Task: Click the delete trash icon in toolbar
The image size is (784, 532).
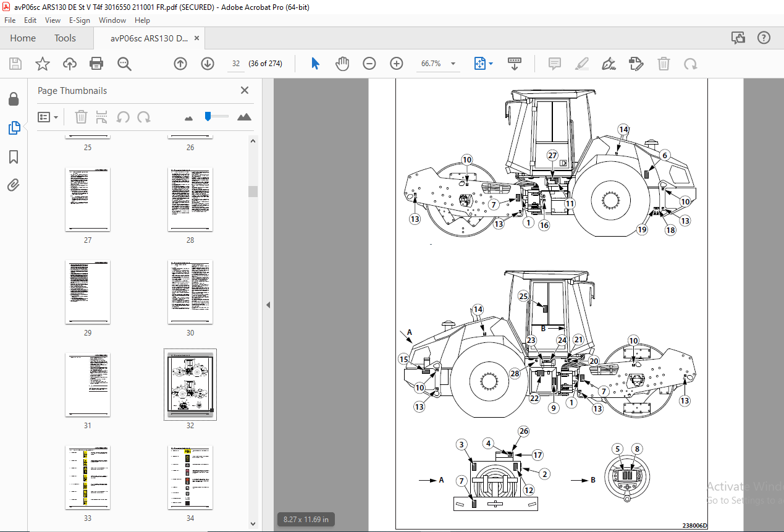Action: [664, 64]
